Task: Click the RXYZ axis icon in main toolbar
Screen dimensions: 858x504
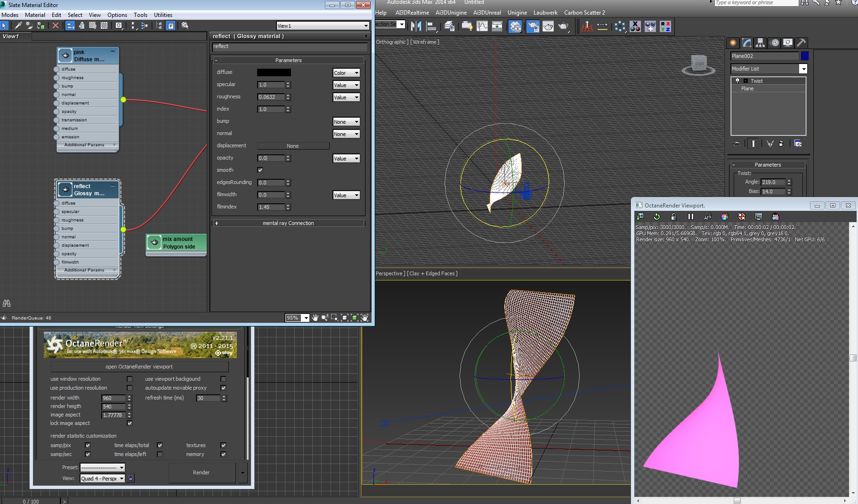Action: [665, 26]
